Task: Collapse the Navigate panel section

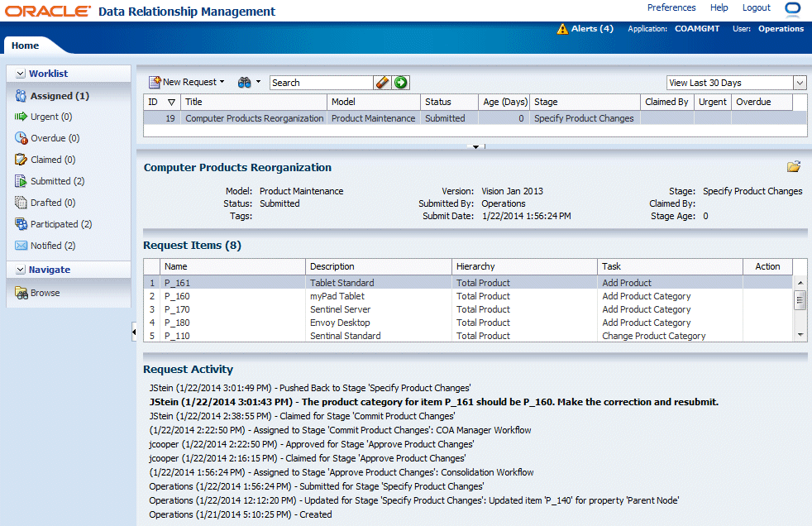Action: pos(20,270)
